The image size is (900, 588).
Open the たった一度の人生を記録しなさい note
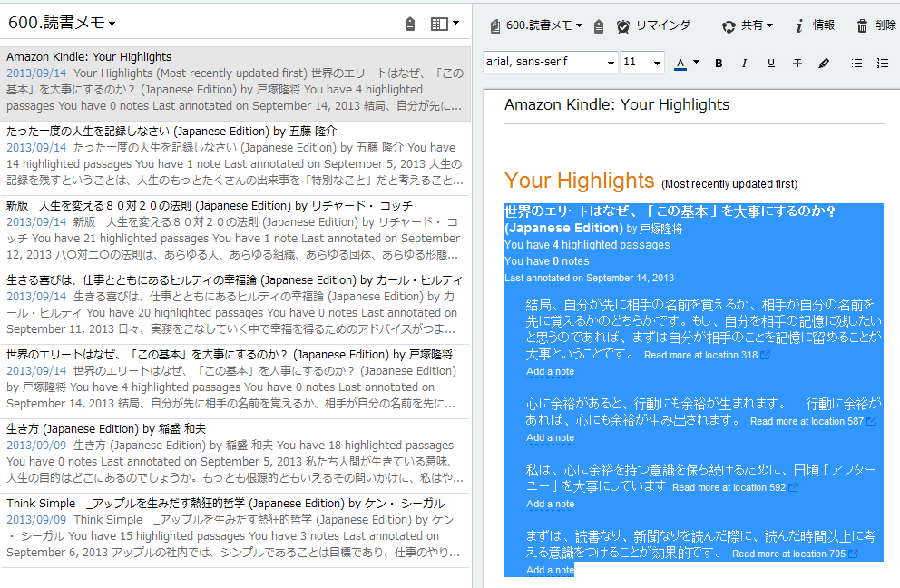[x=235, y=159]
